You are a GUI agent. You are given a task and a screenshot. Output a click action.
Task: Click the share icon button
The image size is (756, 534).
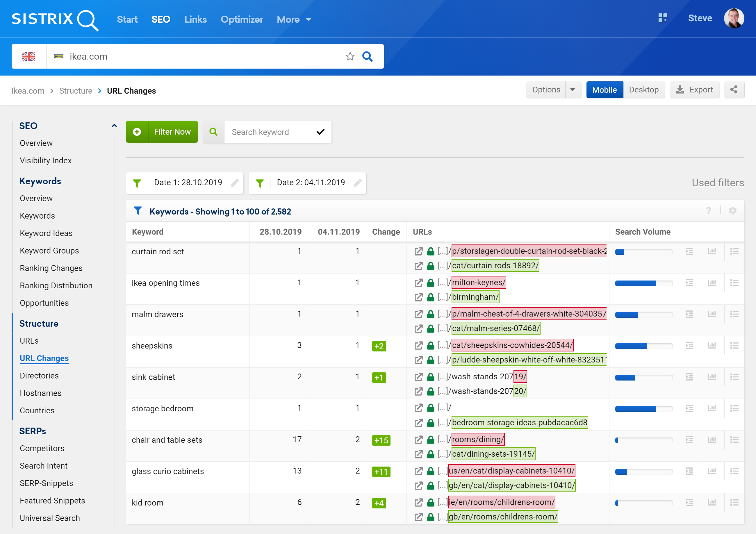[734, 90]
